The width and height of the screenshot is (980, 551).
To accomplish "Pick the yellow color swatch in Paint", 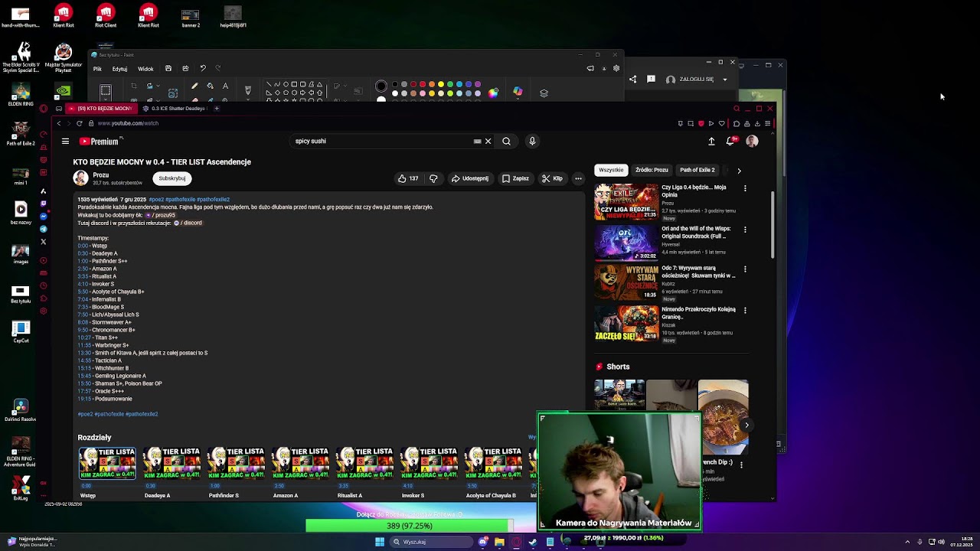I will coord(441,84).
